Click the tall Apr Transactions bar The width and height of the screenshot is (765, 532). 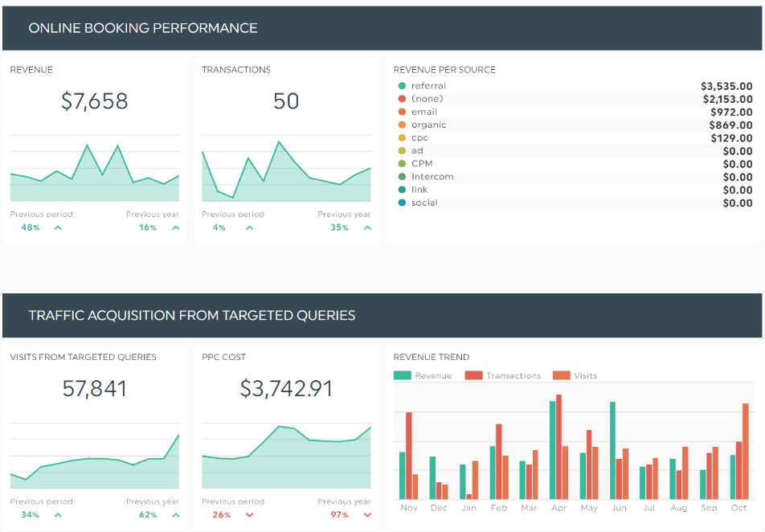coord(558,447)
